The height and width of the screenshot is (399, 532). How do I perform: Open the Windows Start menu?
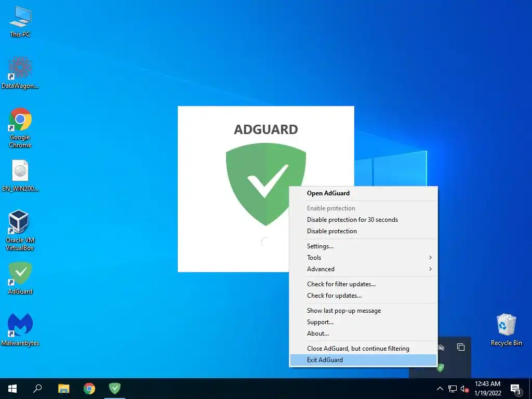coord(12,389)
